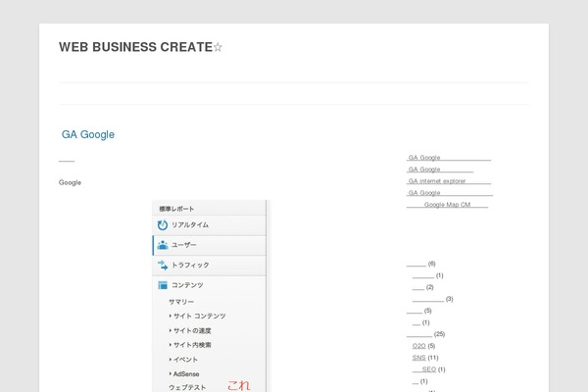
Task: Open the GA internet explorer sidebar link
Action: (449, 181)
